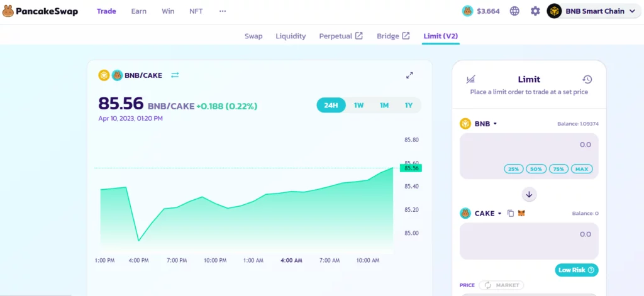Viewport: 644px width, 296px height.
Task: Click the 4:00 AM time axis label
Action: click(x=292, y=260)
